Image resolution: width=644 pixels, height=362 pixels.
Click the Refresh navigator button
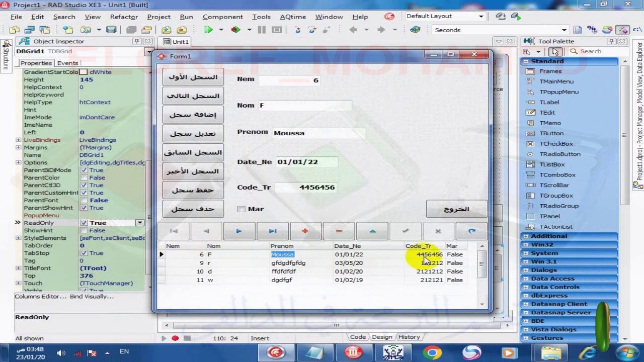click(471, 231)
